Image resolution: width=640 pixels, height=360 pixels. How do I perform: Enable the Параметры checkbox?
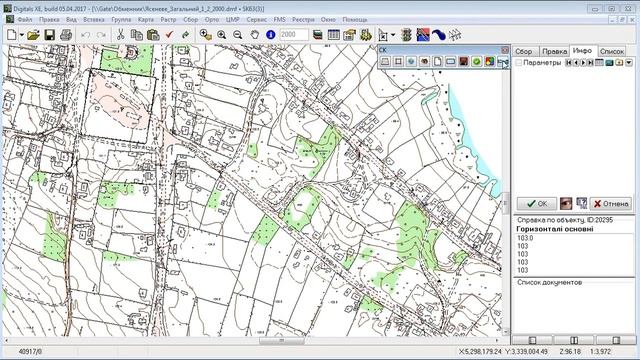tap(518, 62)
